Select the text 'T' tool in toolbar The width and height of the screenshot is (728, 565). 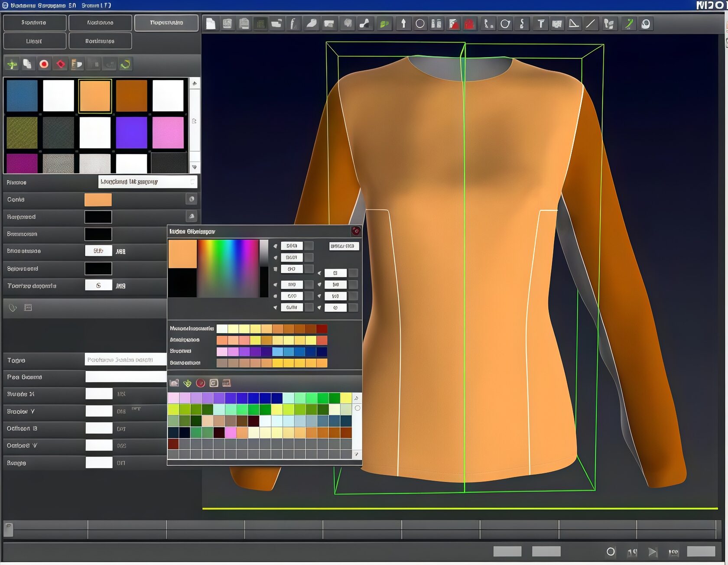point(540,24)
